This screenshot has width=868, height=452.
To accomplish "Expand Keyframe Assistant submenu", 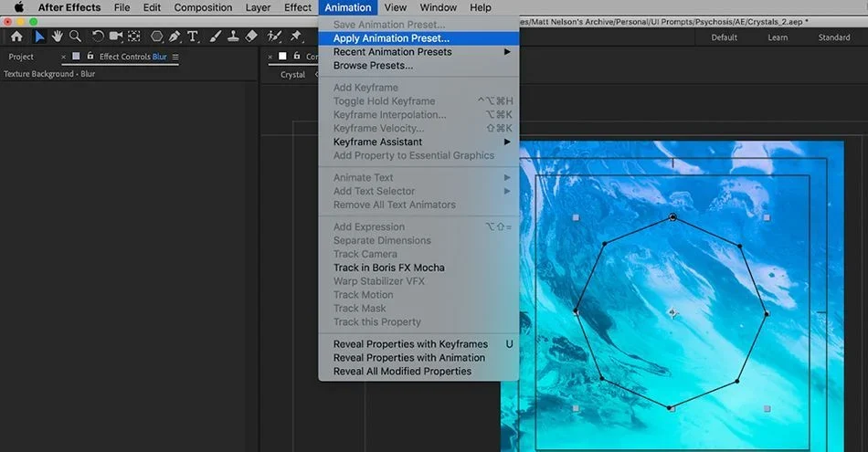I will pos(418,142).
